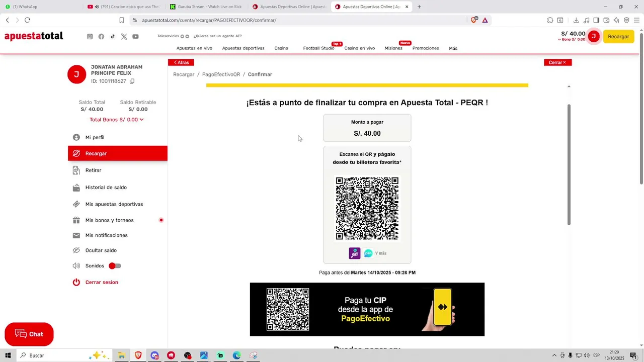The height and width of the screenshot is (362, 644).
Task: Open browser hamburger main menu
Action: [x=637, y=20]
